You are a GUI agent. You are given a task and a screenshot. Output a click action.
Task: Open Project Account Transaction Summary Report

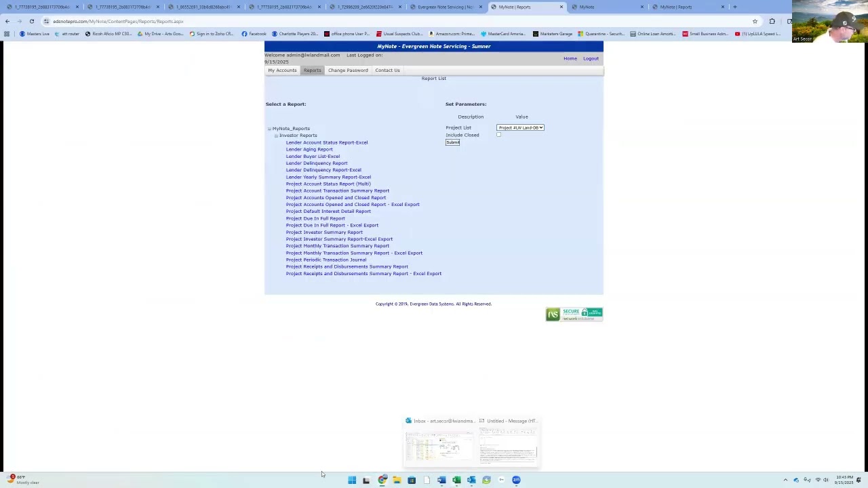click(x=338, y=190)
